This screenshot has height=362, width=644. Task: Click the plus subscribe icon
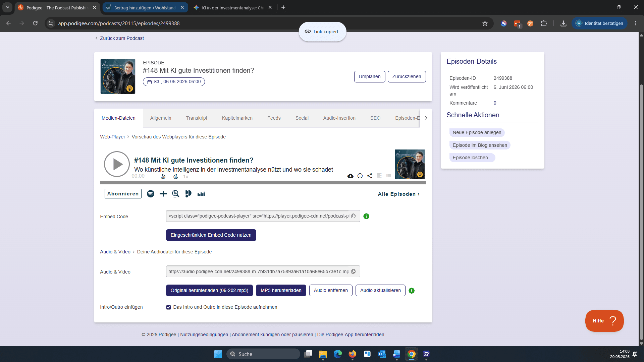(163, 194)
